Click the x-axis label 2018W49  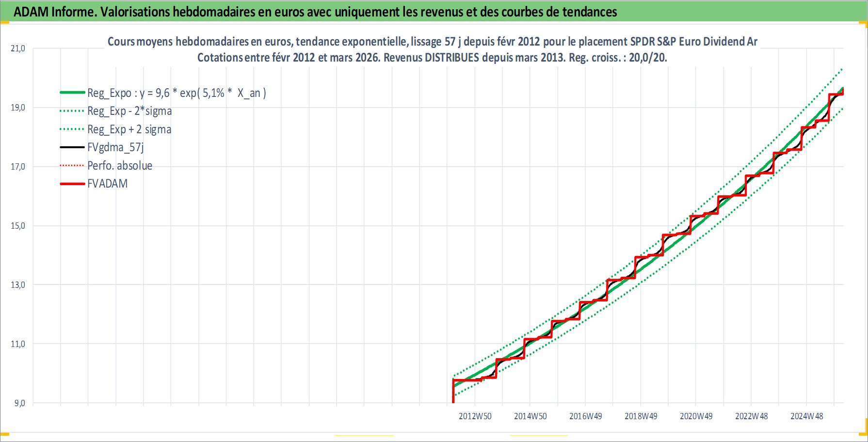click(x=641, y=416)
